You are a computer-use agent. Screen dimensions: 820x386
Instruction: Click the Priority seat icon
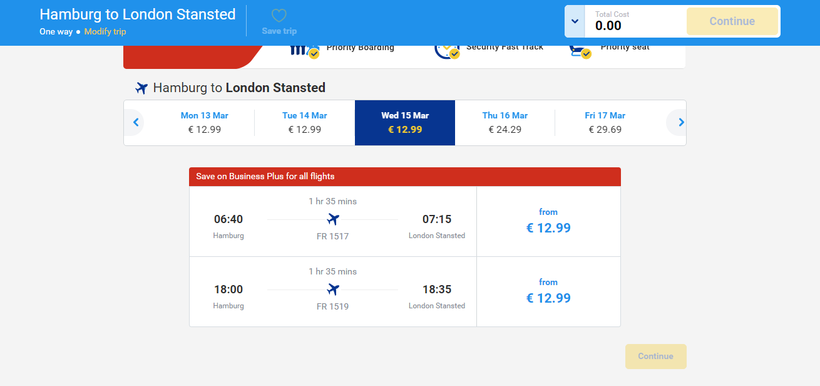click(580, 52)
